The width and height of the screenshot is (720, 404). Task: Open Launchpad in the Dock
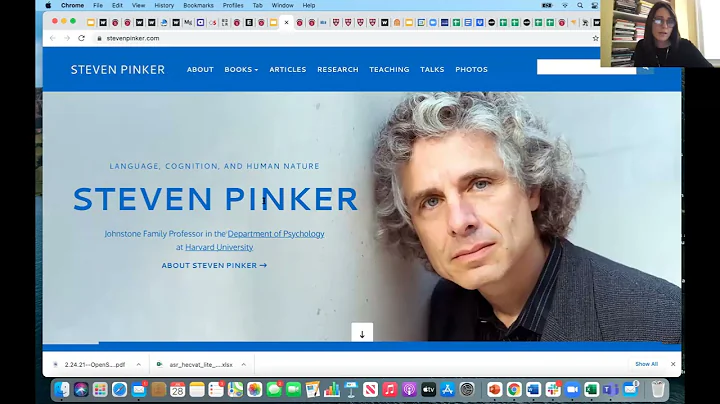tap(100, 389)
